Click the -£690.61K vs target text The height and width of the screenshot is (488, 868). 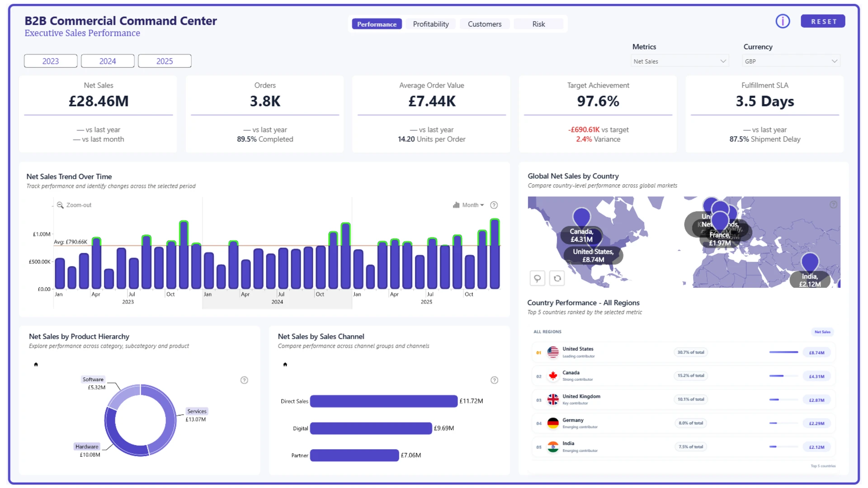[598, 130]
